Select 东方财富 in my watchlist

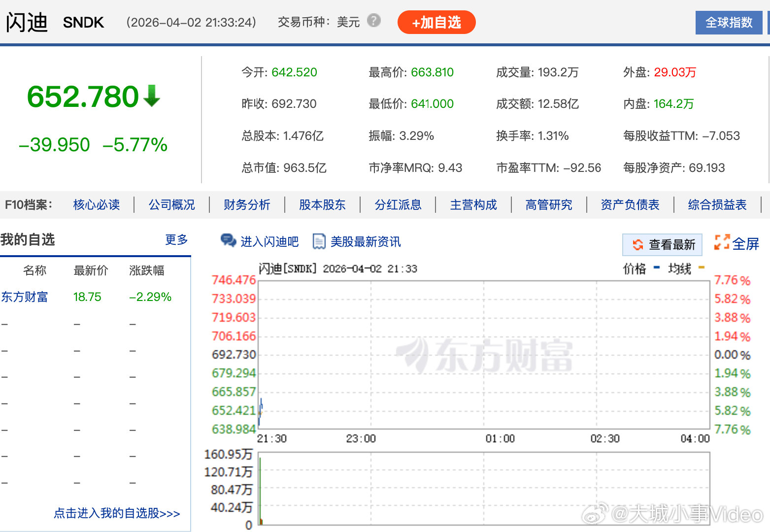pos(24,297)
